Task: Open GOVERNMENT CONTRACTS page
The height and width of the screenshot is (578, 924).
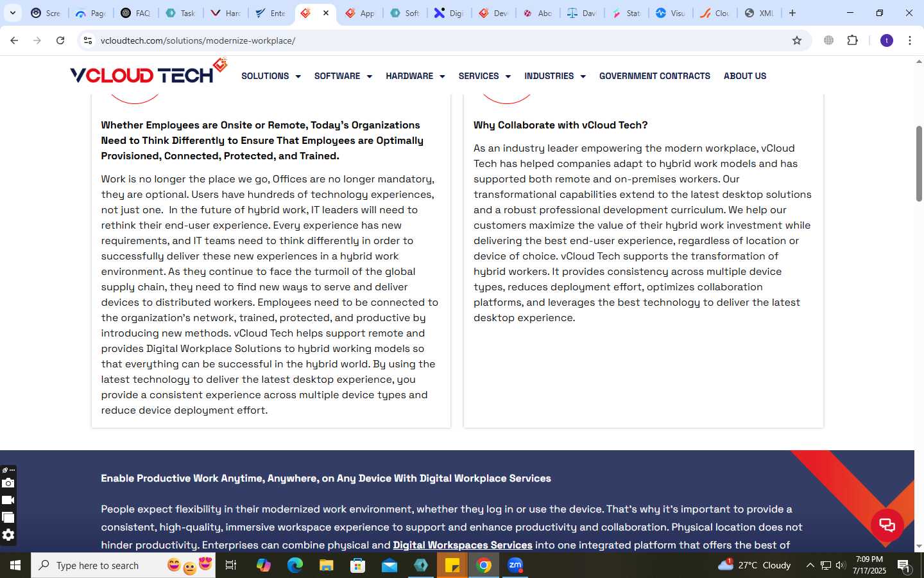Action: 654,76
